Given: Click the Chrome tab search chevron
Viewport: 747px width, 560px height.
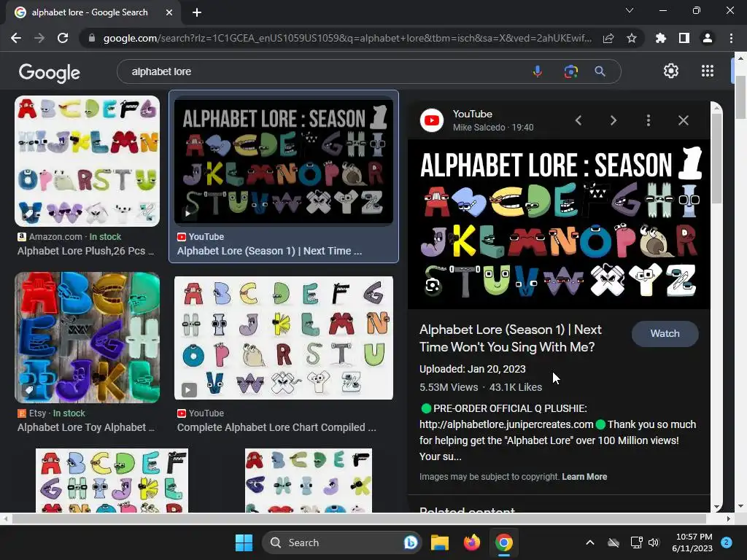Looking at the screenshot, I should (x=630, y=10).
